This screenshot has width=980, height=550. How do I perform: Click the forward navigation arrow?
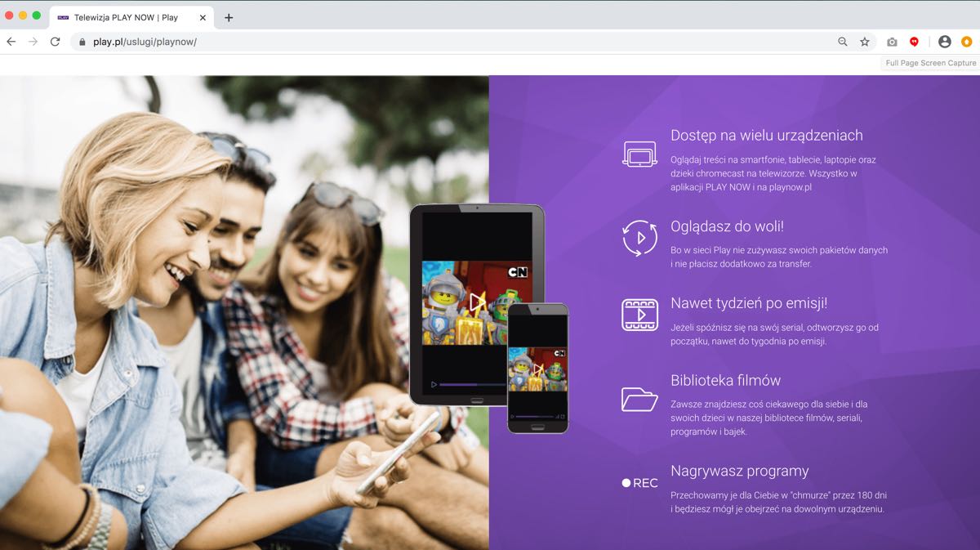click(33, 42)
